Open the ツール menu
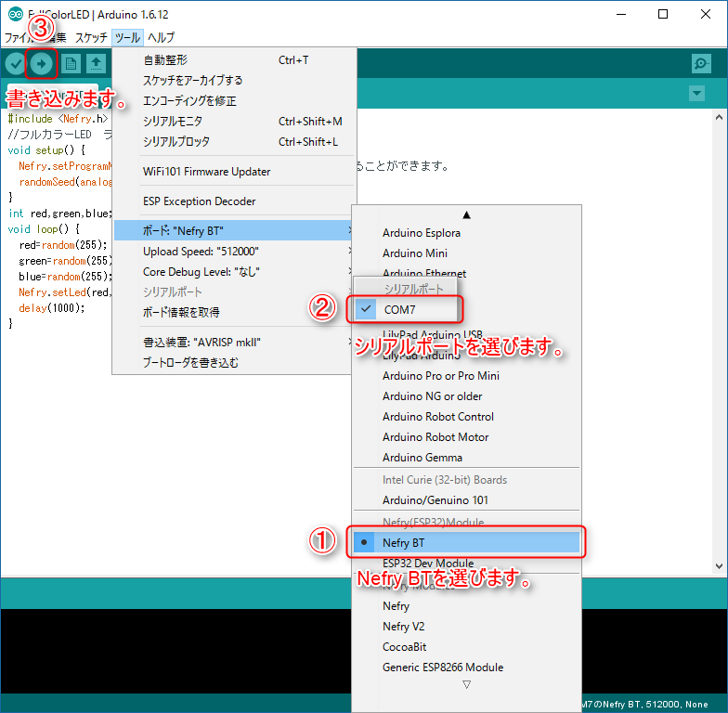728x713 pixels. click(128, 37)
